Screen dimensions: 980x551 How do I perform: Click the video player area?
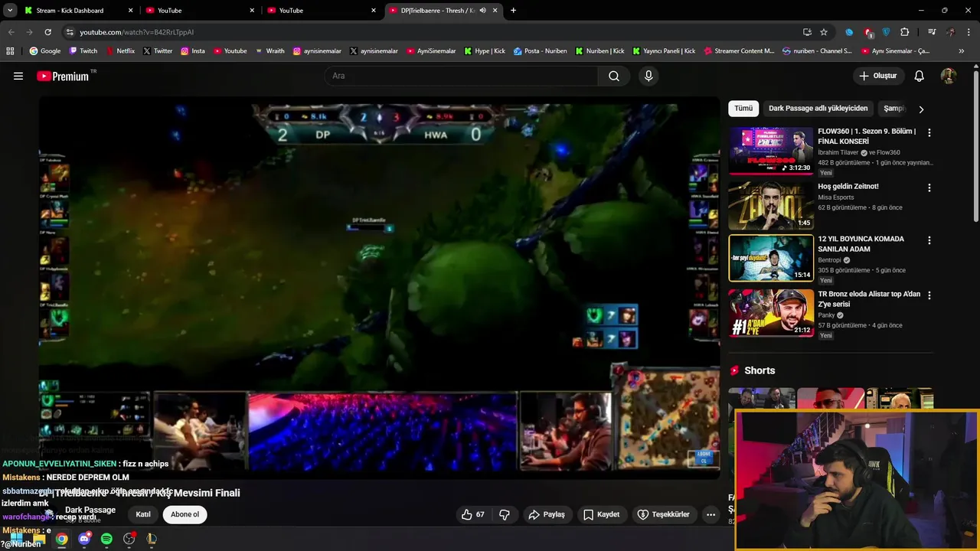click(x=379, y=287)
